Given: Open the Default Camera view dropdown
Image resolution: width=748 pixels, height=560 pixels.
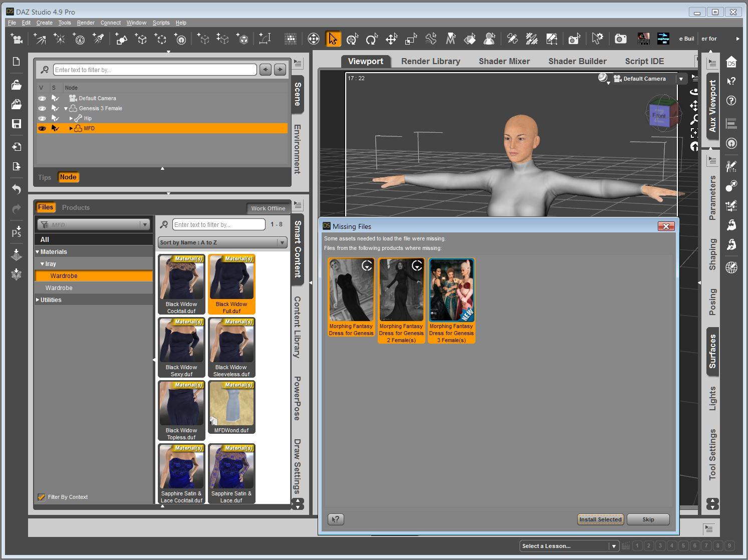Looking at the screenshot, I should pyautogui.click(x=681, y=79).
